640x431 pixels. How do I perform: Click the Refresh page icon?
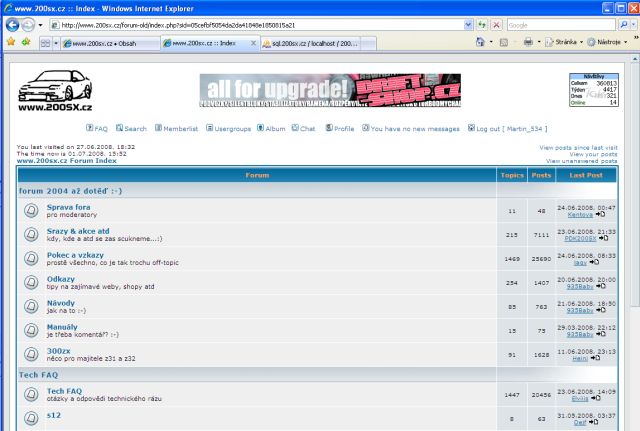pos(482,24)
